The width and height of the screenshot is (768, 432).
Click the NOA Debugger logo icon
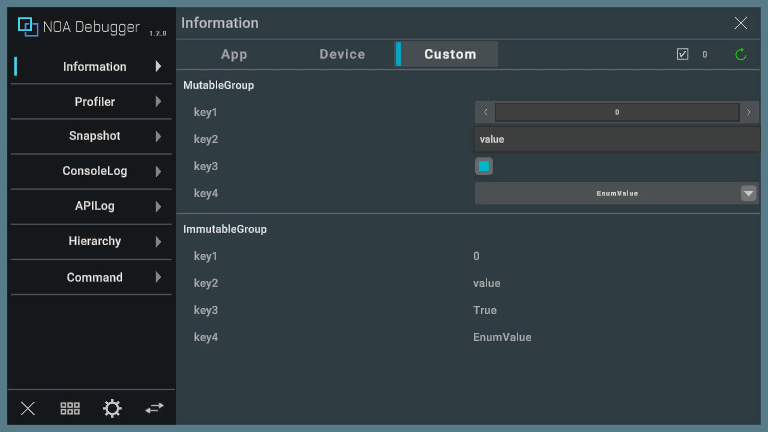click(x=28, y=27)
